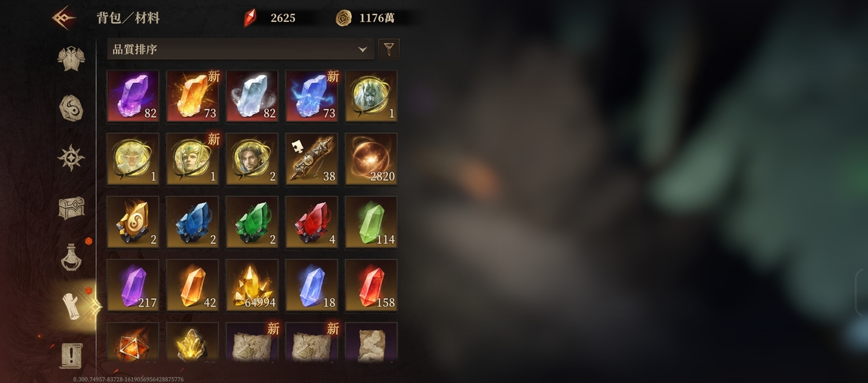Select the gold crystal pile 64994

(252, 286)
